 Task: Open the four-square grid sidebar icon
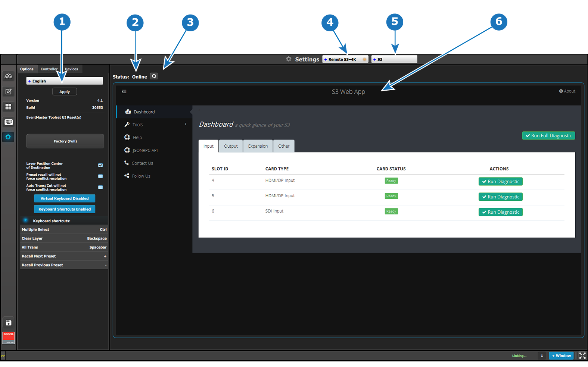pos(8,107)
